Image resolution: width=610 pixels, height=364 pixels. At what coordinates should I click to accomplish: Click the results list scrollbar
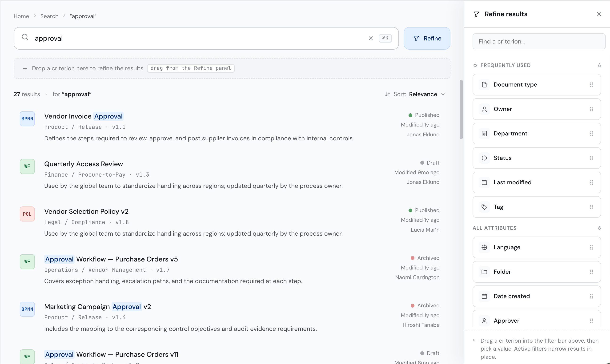[461, 109]
